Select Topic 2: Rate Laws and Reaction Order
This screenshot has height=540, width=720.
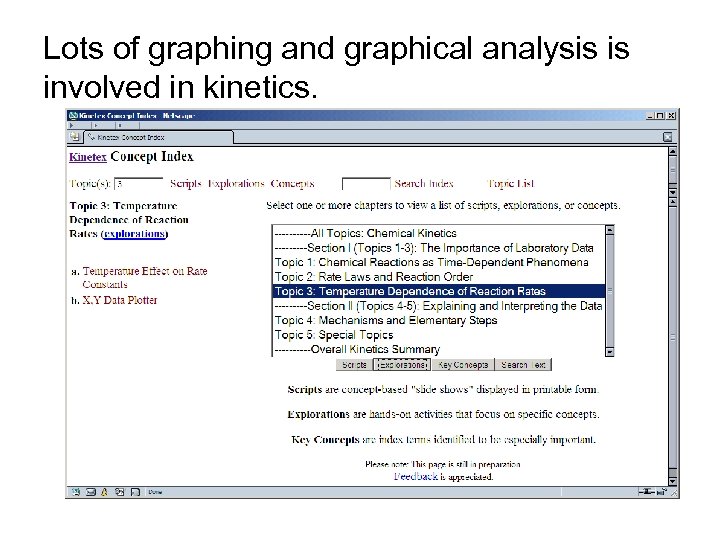tap(439, 277)
